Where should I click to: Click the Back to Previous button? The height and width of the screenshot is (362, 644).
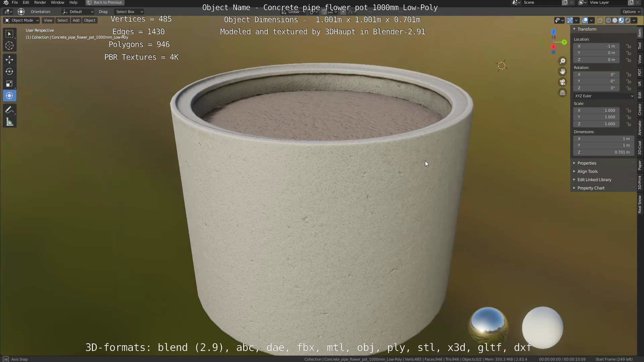pyautogui.click(x=105, y=2)
